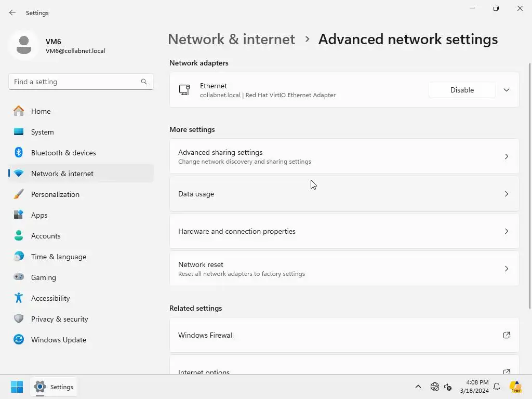Screen dimensions: 532x399
Task: Open Advanced sharing settings
Action: point(344,156)
